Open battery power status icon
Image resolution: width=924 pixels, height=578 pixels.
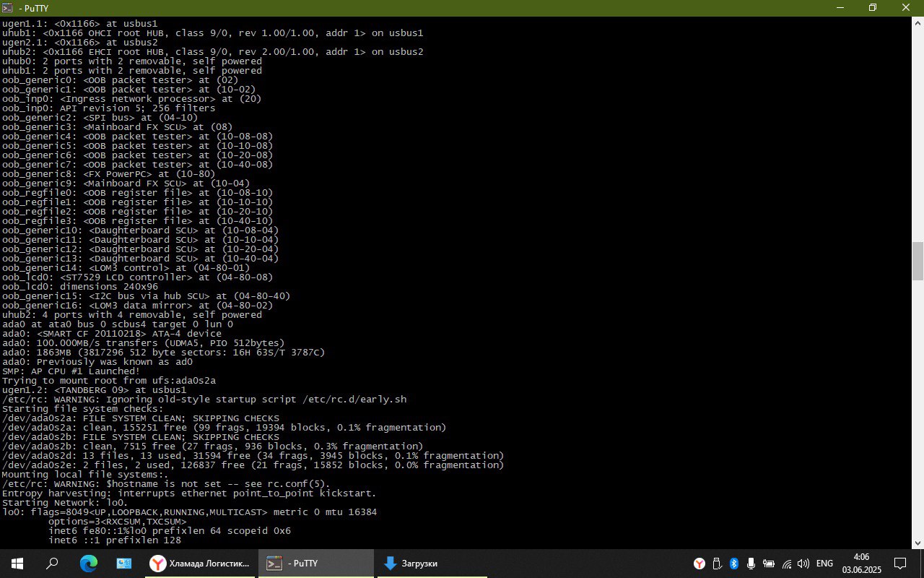point(769,564)
